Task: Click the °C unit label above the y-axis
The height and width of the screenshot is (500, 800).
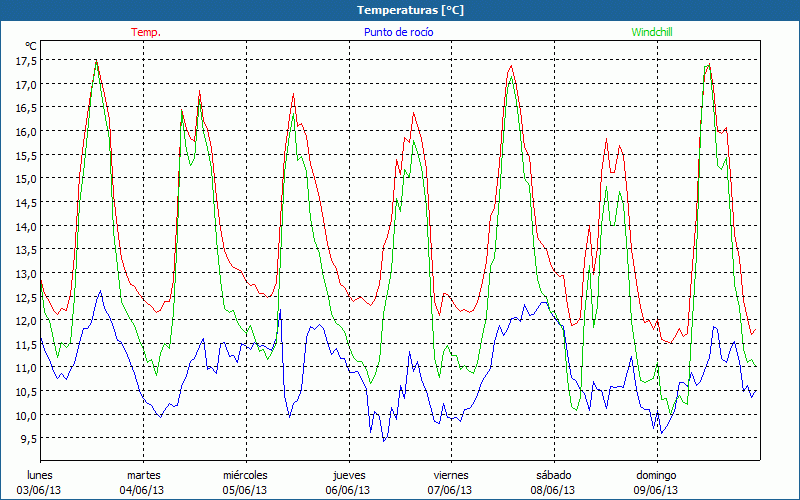Action: [x=31, y=46]
